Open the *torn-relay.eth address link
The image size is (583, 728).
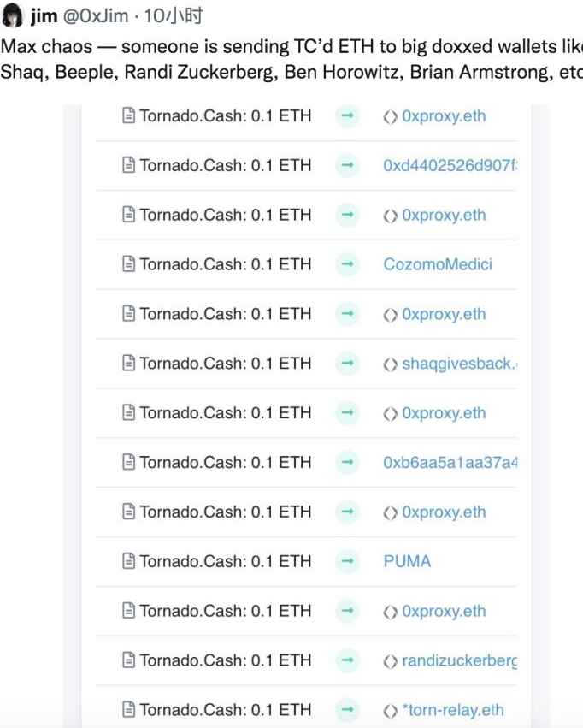pyautogui.click(x=453, y=710)
